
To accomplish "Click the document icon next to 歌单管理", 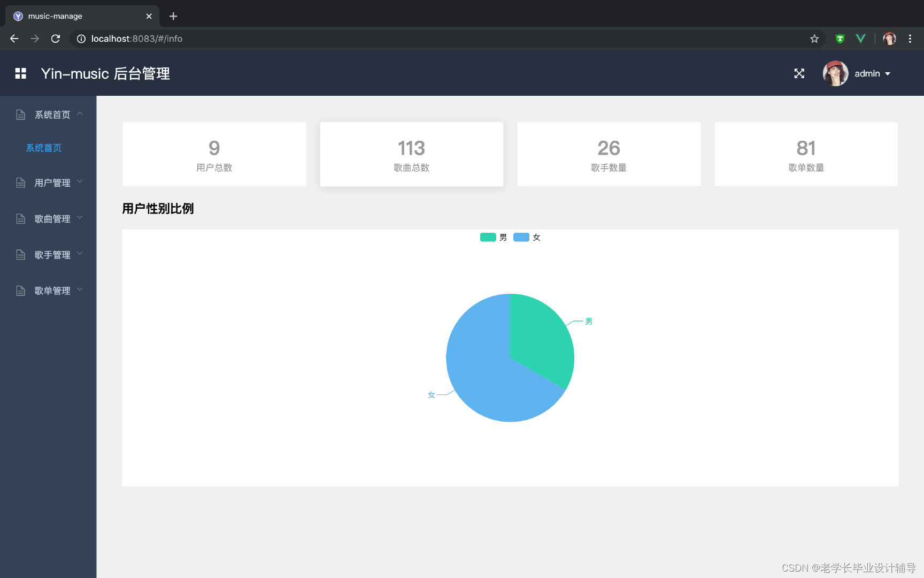I will tap(20, 290).
